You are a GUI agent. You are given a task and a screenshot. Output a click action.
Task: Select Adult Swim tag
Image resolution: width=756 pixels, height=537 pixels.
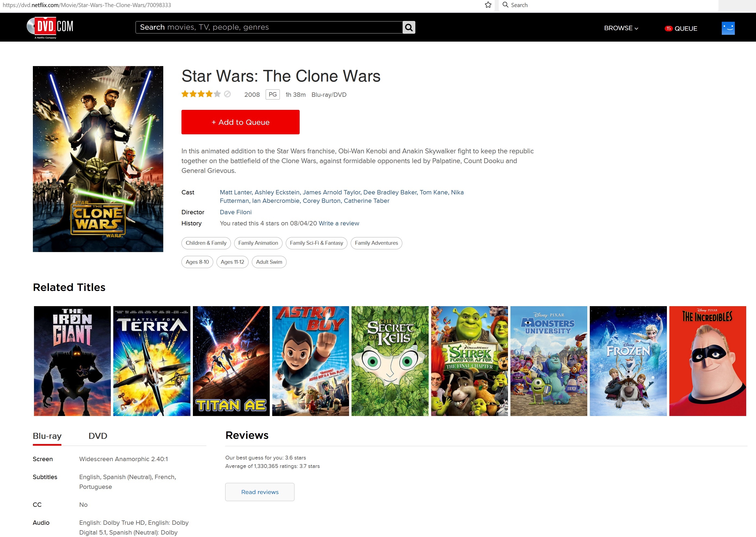pos(269,262)
